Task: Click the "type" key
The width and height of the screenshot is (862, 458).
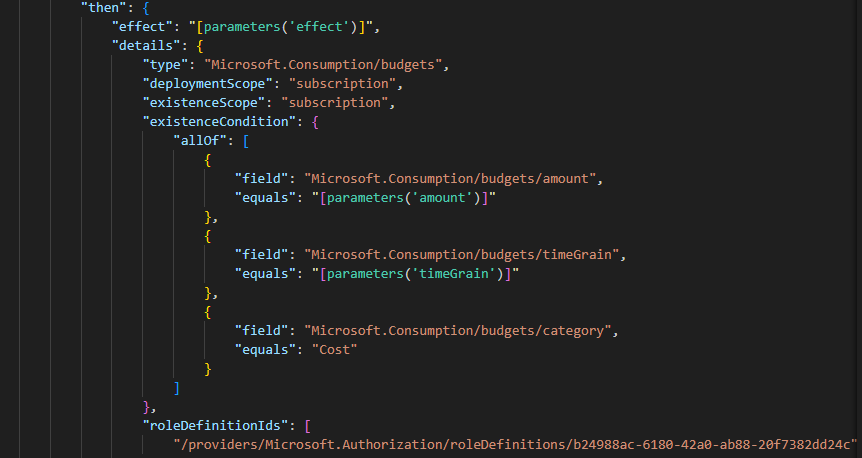Action: point(165,64)
